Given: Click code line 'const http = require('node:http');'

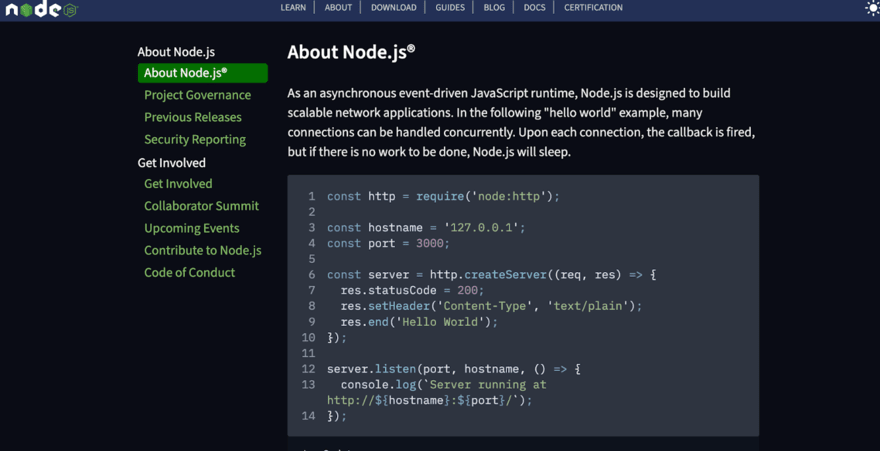Looking at the screenshot, I should pyautogui.click(x=443, y=196).
